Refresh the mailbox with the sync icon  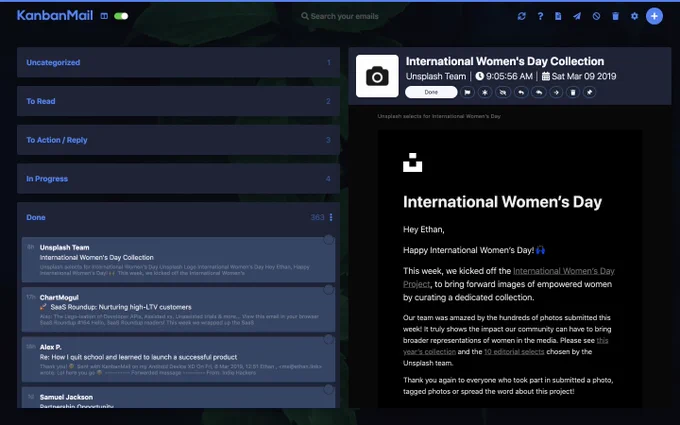pyautogui.click(x=522, y=16)
